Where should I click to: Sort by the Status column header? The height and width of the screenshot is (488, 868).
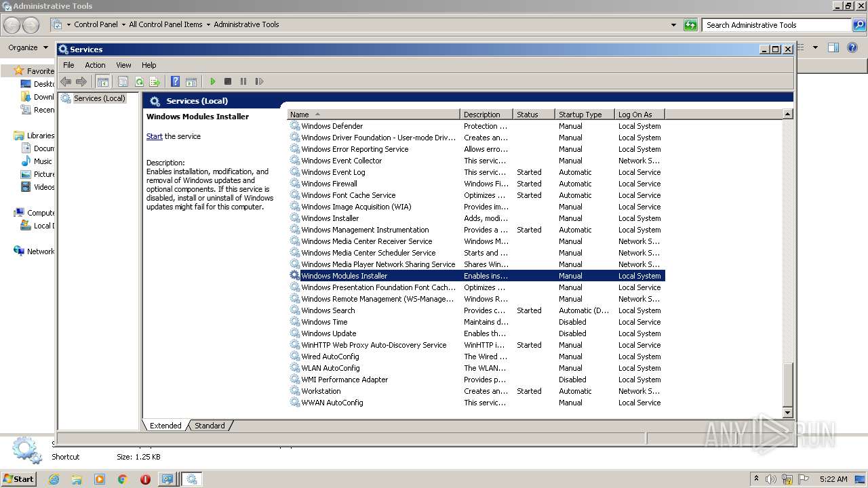(534, 115)
